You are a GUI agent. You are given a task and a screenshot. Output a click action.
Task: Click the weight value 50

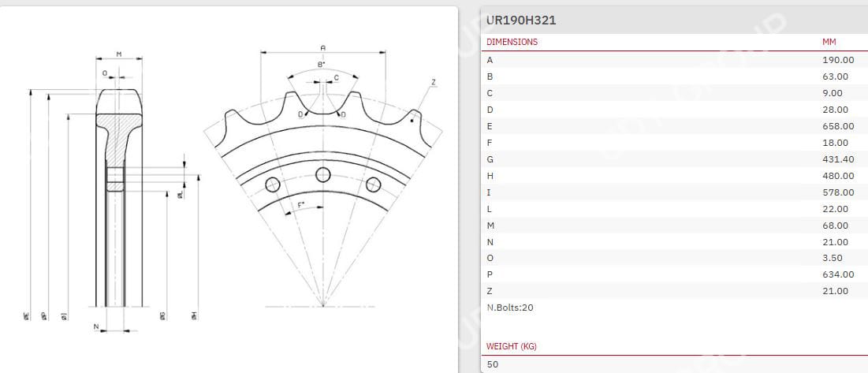(492, 364)
